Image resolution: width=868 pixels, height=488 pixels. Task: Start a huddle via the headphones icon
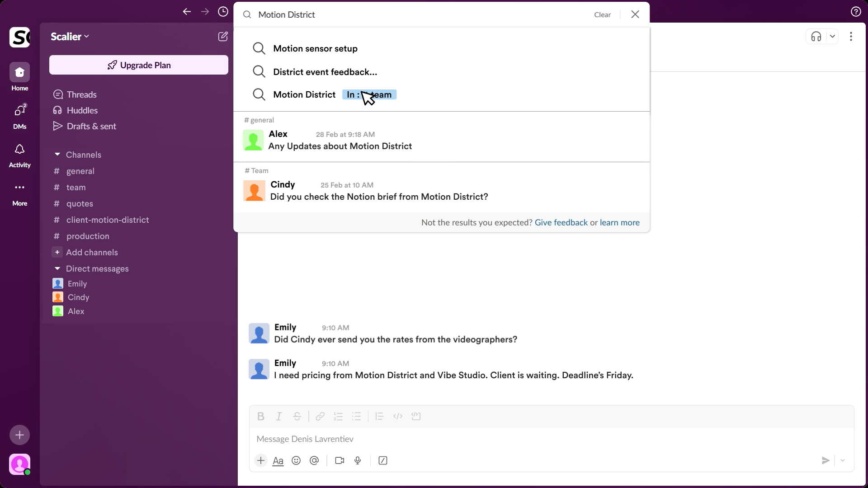816,36
